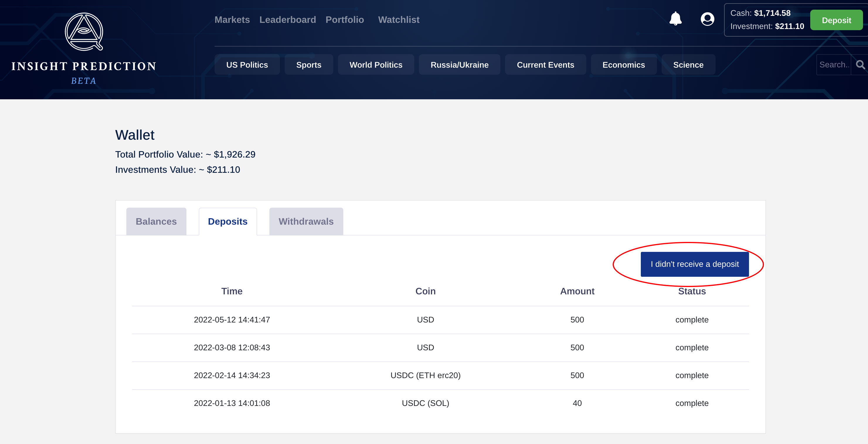Click the Time column header
This screenshot has width=868, height=444.
232,291
